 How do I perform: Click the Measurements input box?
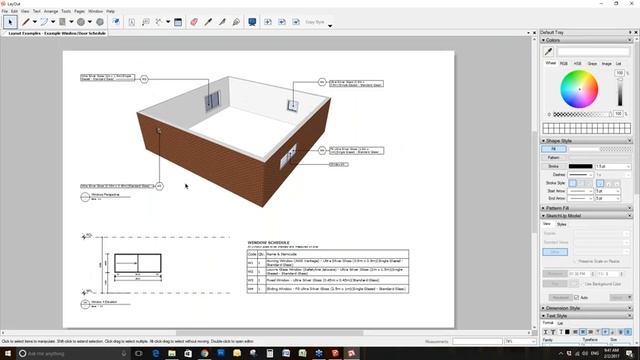477,341
